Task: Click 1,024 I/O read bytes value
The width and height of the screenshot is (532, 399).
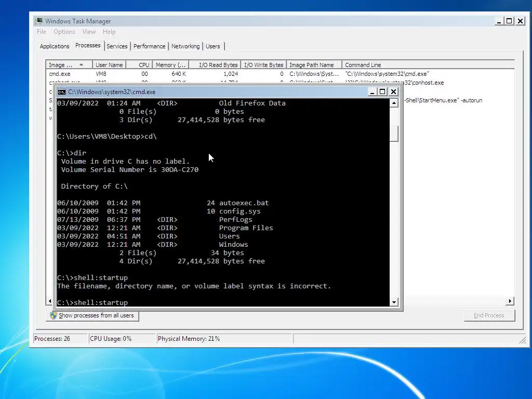Action: [231, 74]
